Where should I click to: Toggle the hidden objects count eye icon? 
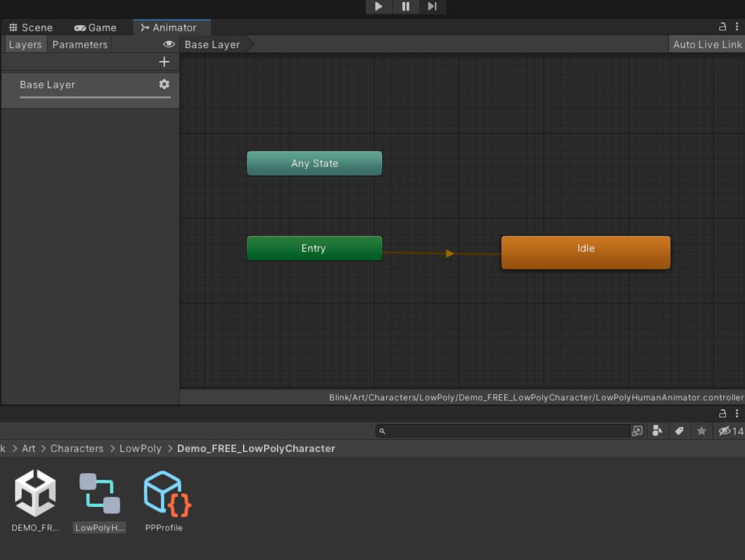(x=726, y=430)
